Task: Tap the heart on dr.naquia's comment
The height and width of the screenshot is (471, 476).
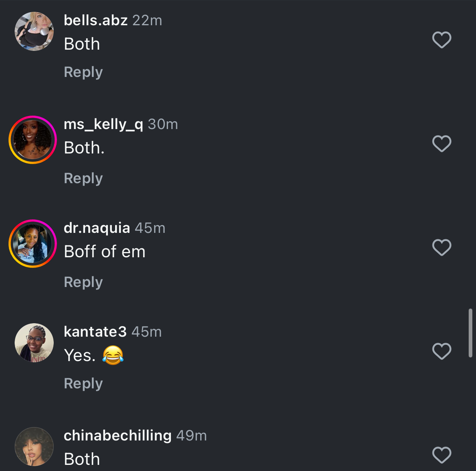Action: pyautogui.click(x=441, y=248)
